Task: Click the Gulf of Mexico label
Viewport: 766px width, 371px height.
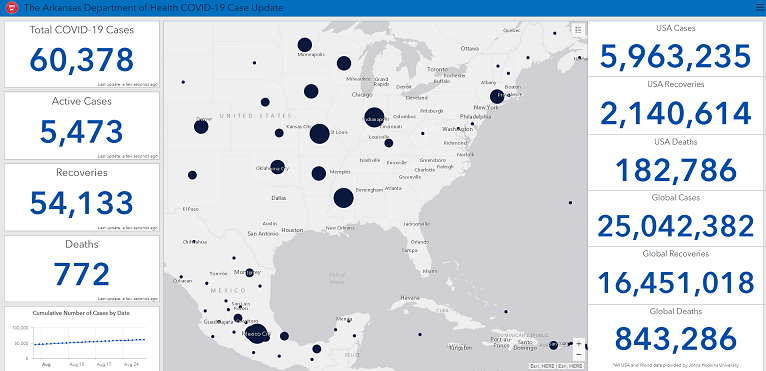Action: 338,279
